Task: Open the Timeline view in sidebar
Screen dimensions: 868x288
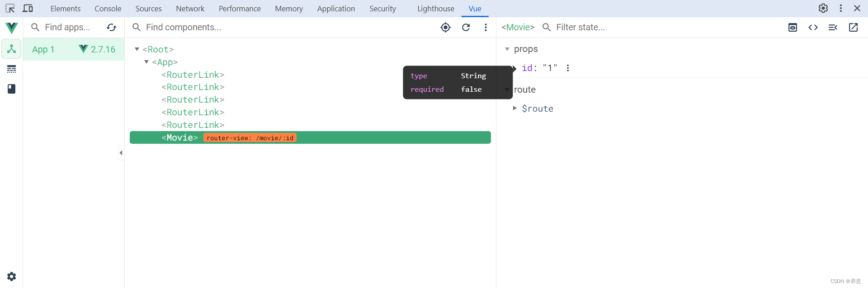Action: point(12,69)
